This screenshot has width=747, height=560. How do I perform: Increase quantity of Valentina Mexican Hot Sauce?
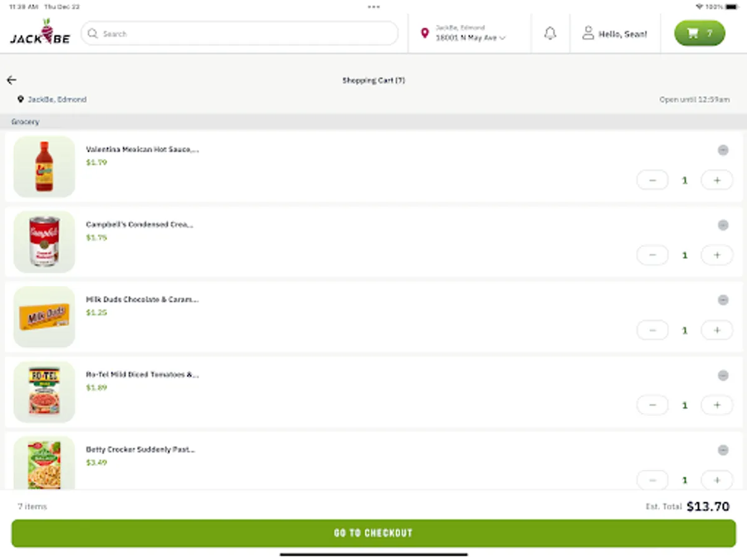(717, 180)
